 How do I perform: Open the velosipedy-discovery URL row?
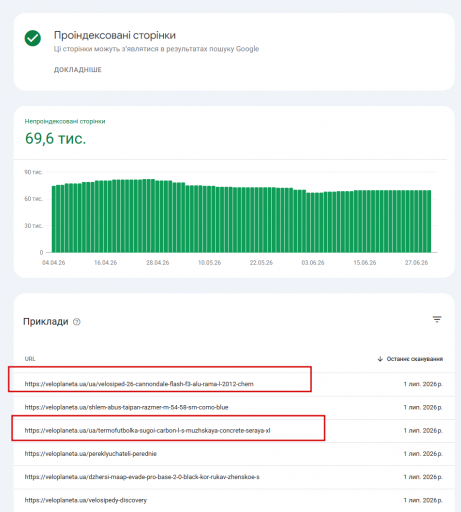[234, 500]
